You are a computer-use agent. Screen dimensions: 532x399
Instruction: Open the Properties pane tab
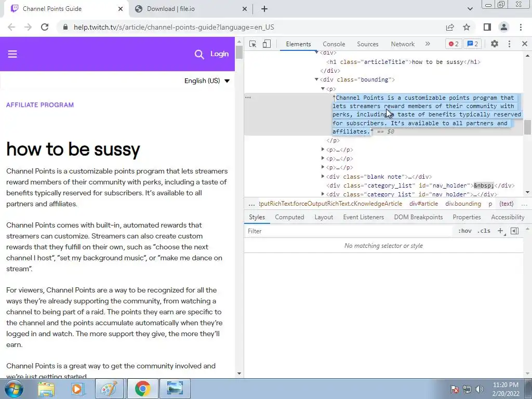tap(467, 217)
